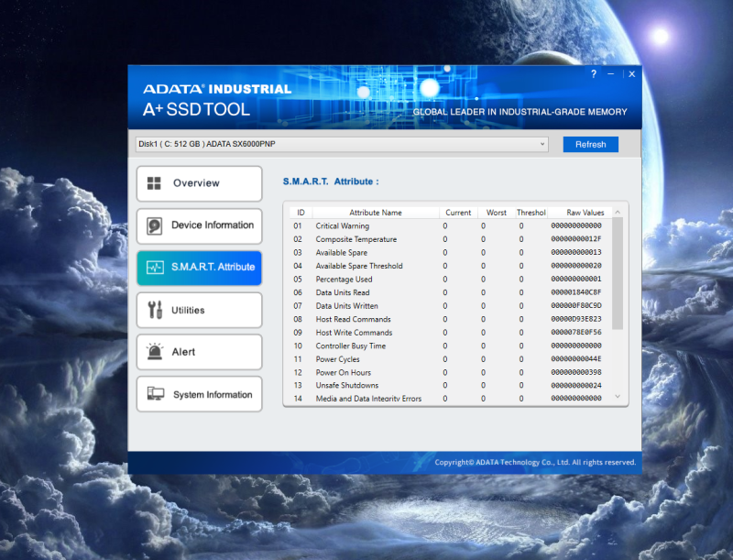Open the Utilities label in the sidebar
Viewport: 733px width, 560px height.
(188, 310)
